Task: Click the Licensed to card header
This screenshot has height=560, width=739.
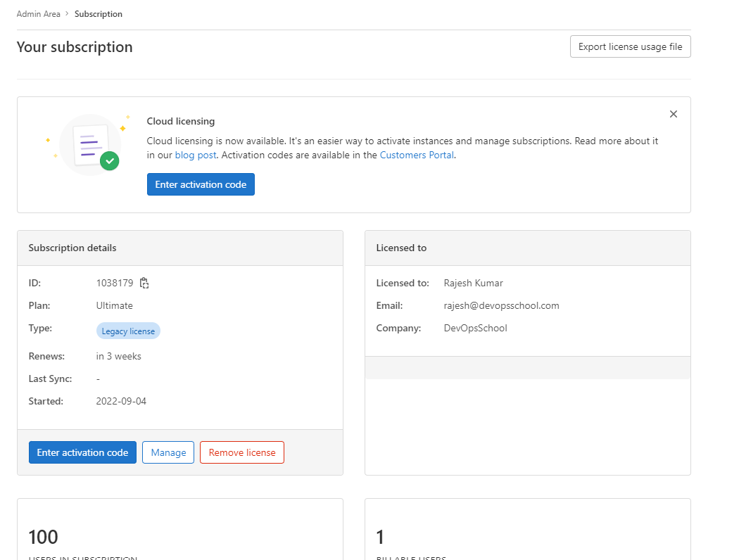Action: pyautogui.click(x=527, y=248)
